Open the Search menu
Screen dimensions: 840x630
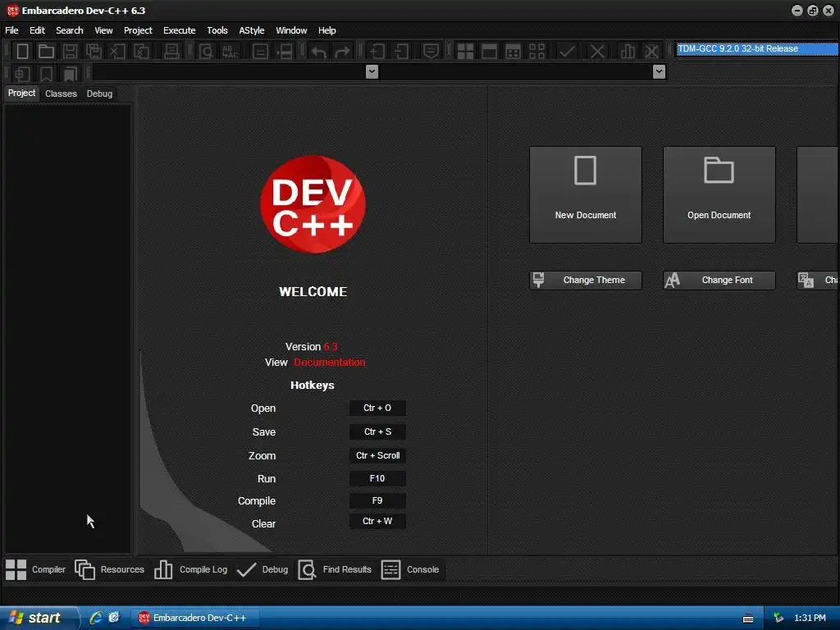coord(70,30)
